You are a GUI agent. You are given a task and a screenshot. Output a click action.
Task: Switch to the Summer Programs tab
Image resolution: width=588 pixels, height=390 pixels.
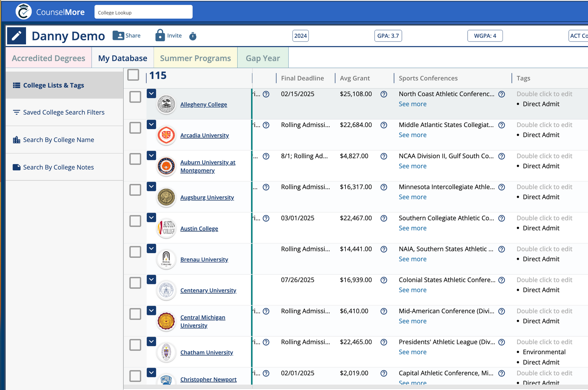pyautogui.click(x=195, y=58)
